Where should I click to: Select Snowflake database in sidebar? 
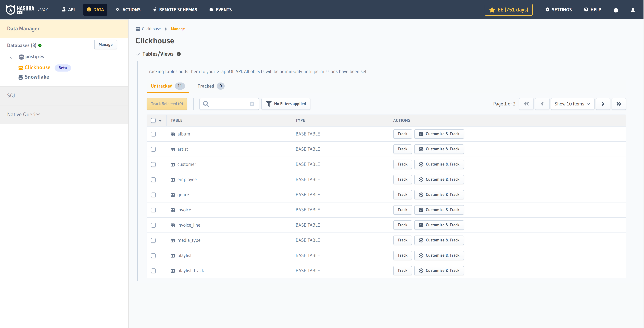pyautogui.click(x=37, y=77)
